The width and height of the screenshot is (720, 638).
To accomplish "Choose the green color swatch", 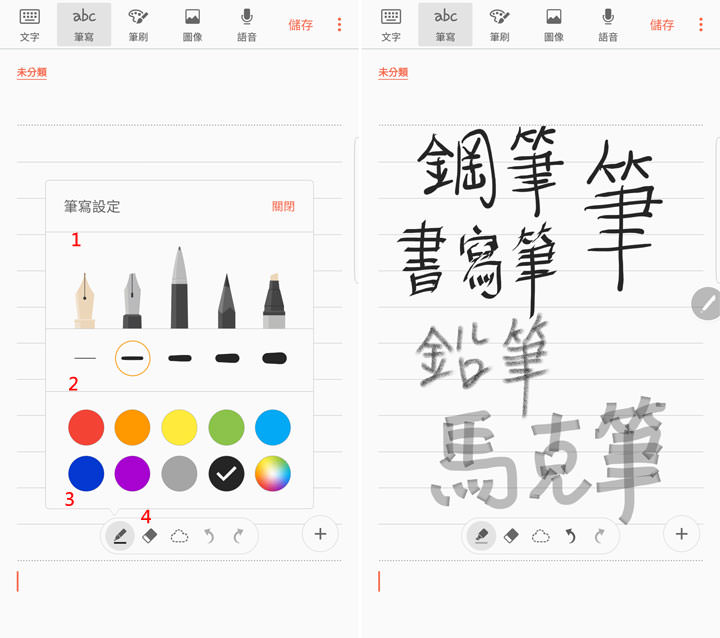I will point(226,427).
